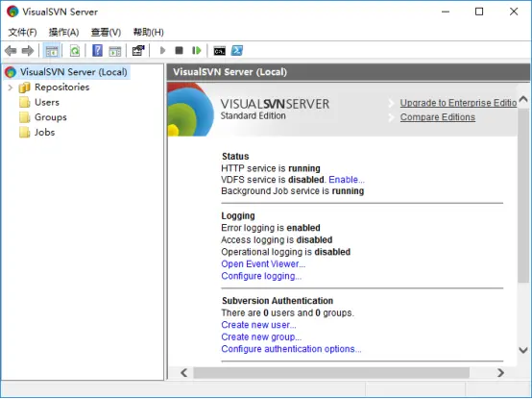532x399 pixels.
Task: Open the command prompt toolbar icon
Action: (220, 51)
